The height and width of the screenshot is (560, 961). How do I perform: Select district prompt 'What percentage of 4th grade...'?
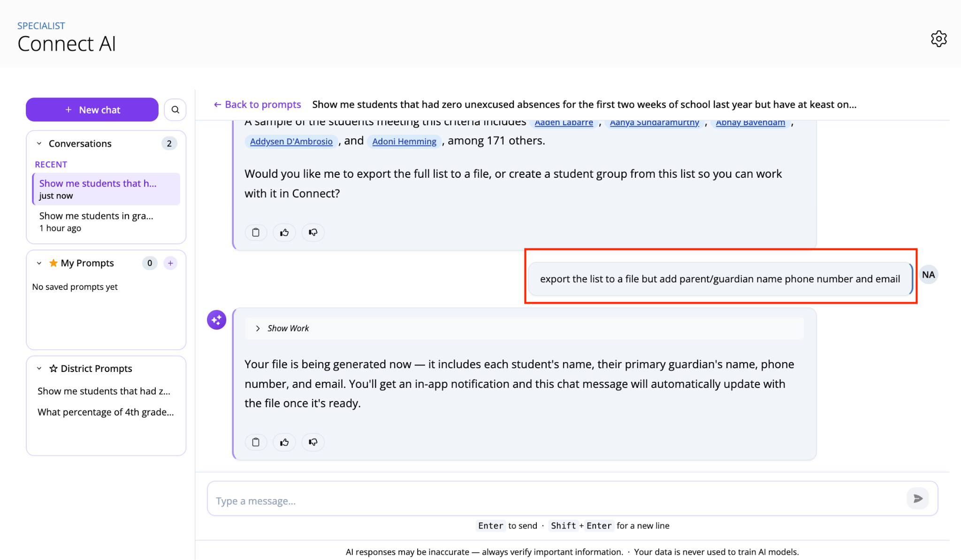click(x=106, y=412)
